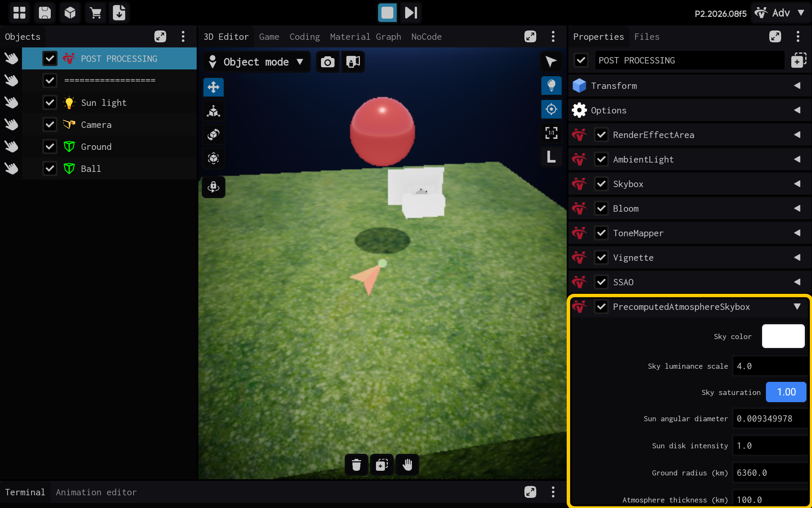Edit the Sun angular diameter field

pos(771,419)
